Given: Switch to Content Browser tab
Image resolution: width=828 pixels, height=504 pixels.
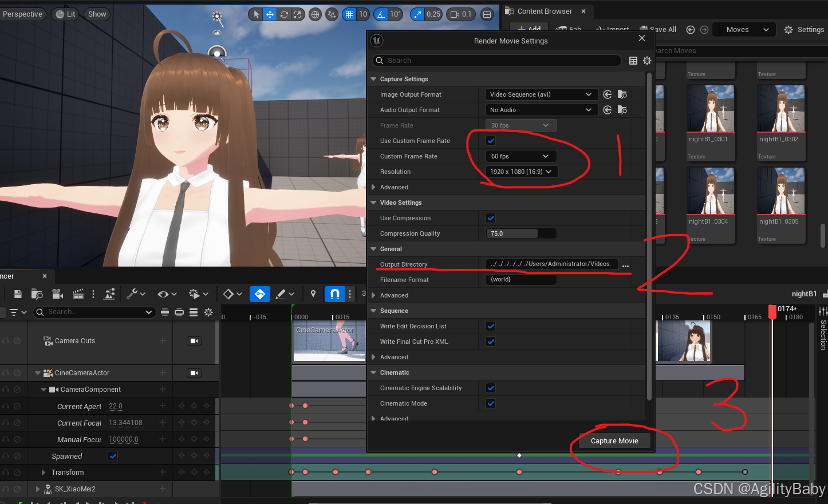Looking at the screenshot, I should [x=545, y=11].
